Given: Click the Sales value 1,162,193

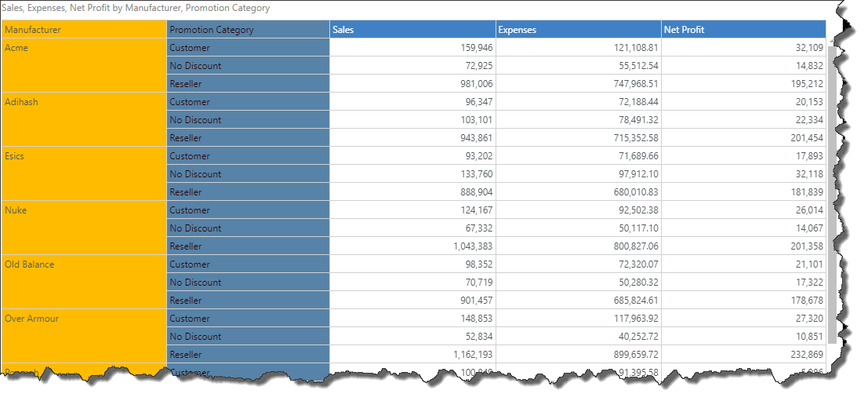Looking at the screenshot, I should coord(412,355).
